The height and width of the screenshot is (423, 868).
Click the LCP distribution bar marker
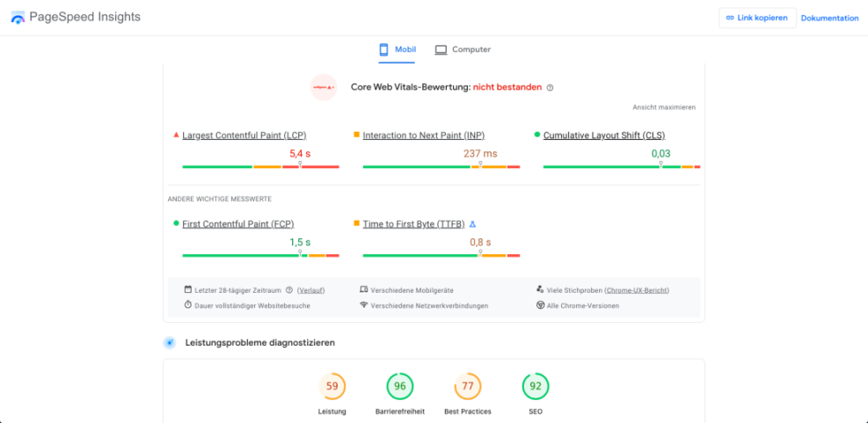click(x=300, y=165)
